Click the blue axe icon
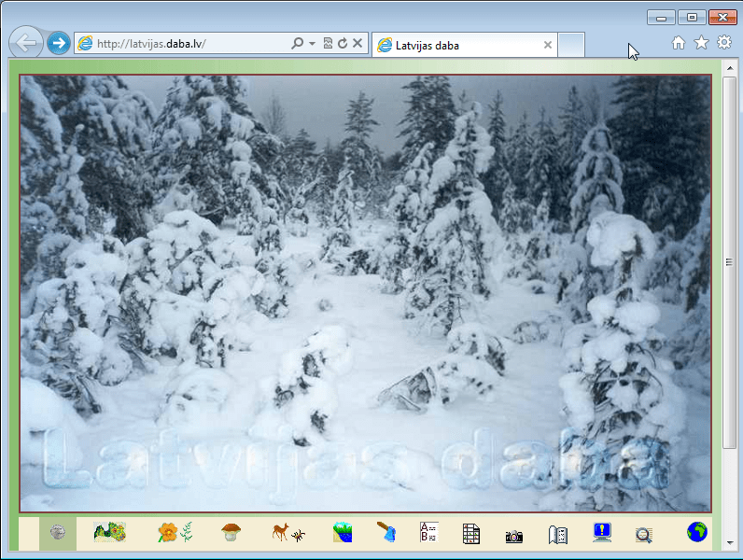743x560 pixels. coord(386,532)
